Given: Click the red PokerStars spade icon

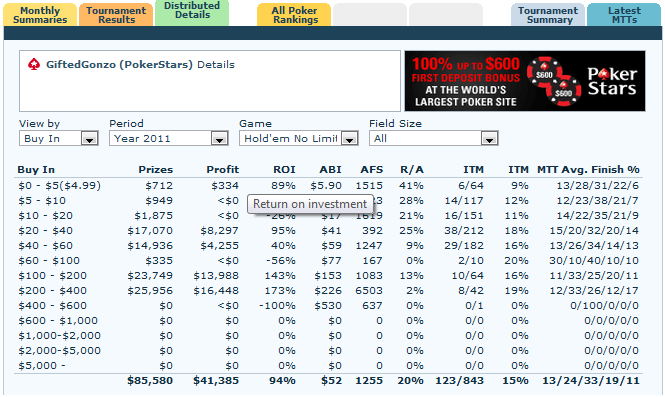Looking at the screenshot, I should [x=34, y=64].
